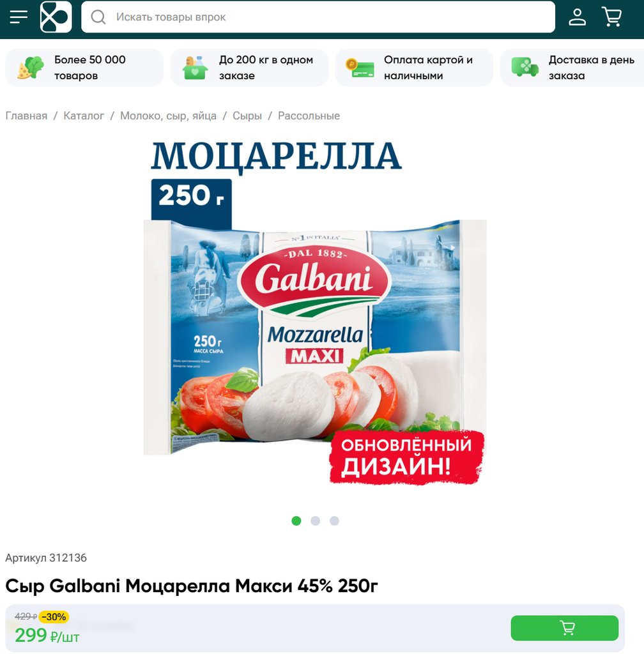Click the grocery box icon
The width and height of the screenshot is (644, 654).
coord(195,68)
